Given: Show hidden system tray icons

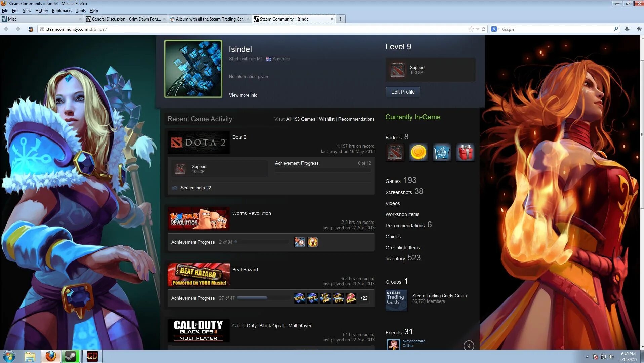Looking at the screenshot, I should click(x=587, y=357).
